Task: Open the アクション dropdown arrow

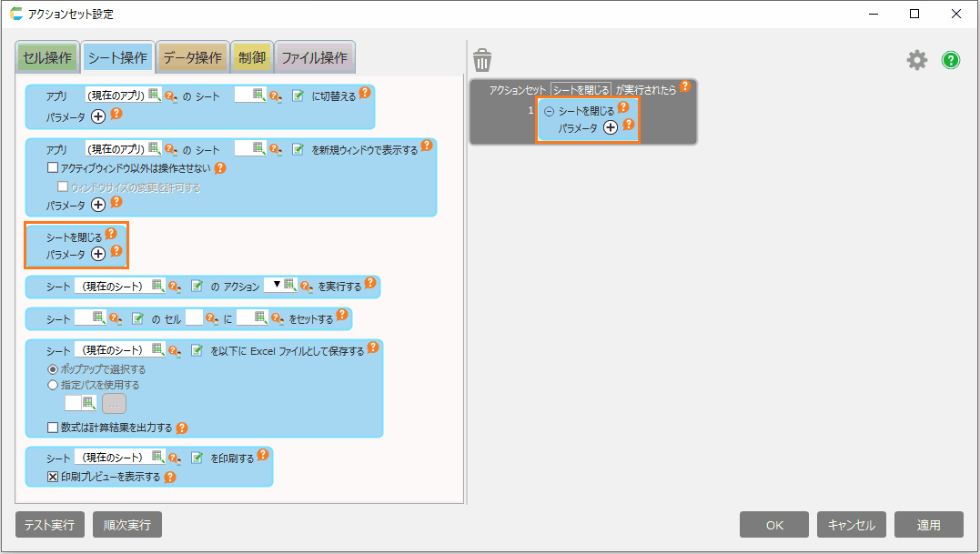Action: [x=277, y=285]
